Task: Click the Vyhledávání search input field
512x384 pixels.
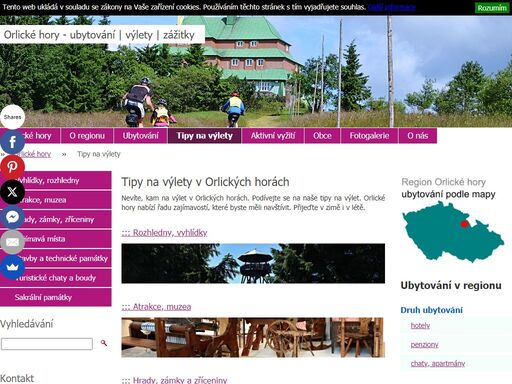Action: [x=47, y=344]
